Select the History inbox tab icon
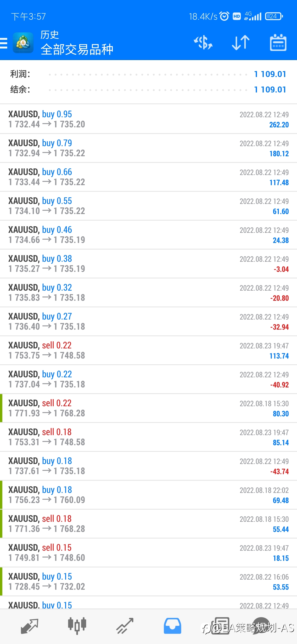 click(172, 626)
